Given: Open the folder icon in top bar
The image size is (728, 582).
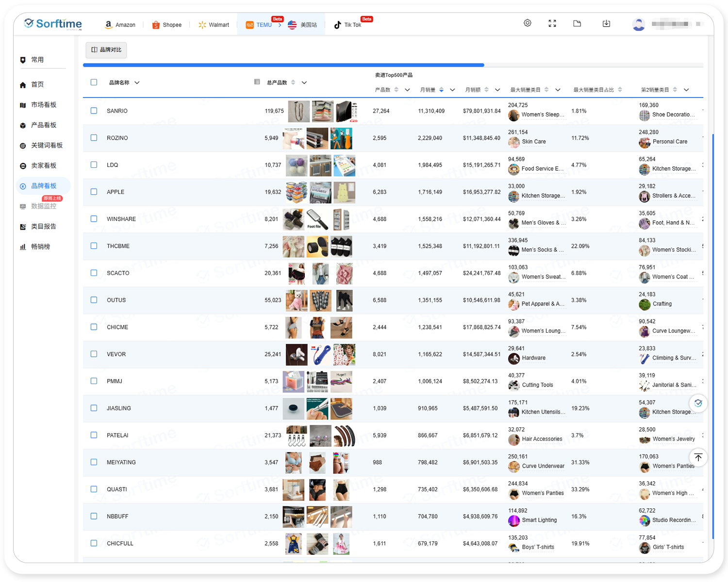Looking at the screenshot, I should coord(577,23).
